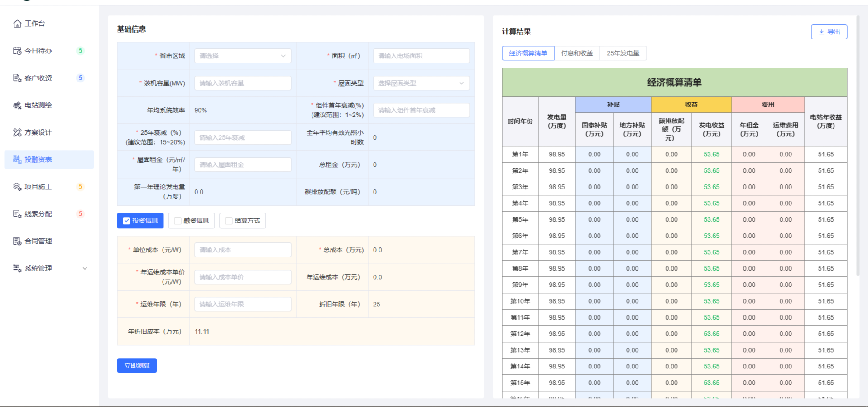Screen dimensions: 868x407
Task: Toggle the 投资信息 checkbox
Action: (x=126, y=221)
